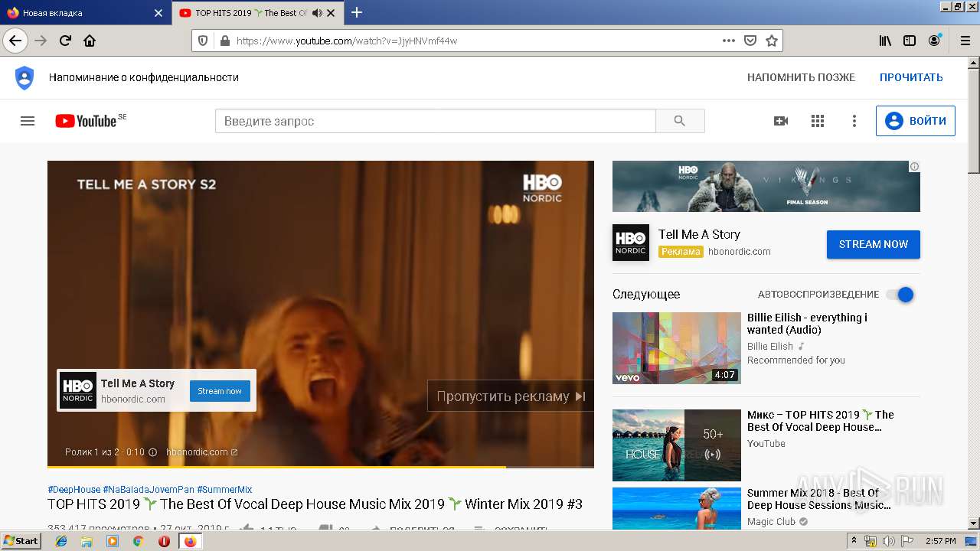Open the YouTube apps grid
Screen dimensions: 980x551
pos(818,121)
